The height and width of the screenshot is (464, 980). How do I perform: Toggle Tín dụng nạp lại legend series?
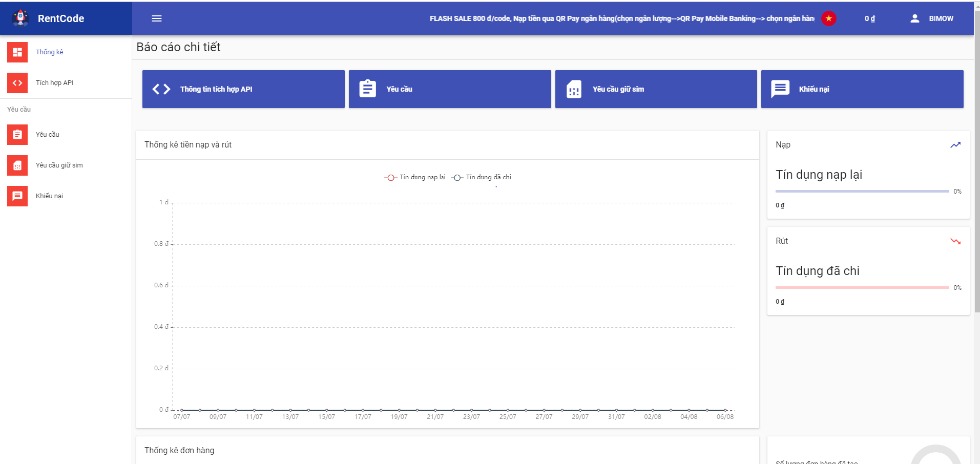(415, 177)
